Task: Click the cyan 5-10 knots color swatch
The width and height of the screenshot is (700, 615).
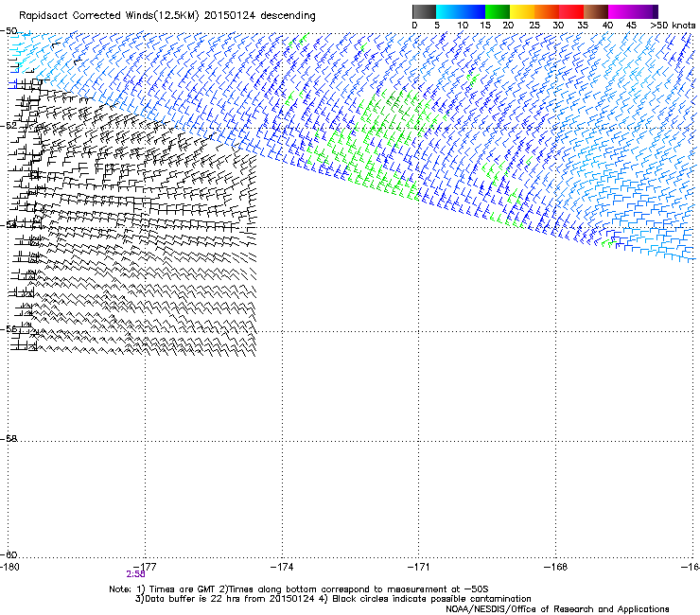Action: click(448, 11)
